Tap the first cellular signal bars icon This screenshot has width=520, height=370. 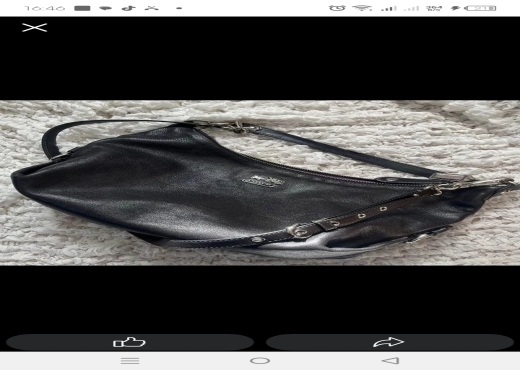click(x=388, y=8)
